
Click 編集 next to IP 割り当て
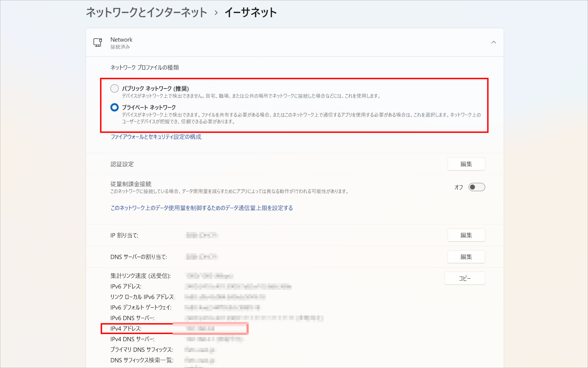pos(466,235)
